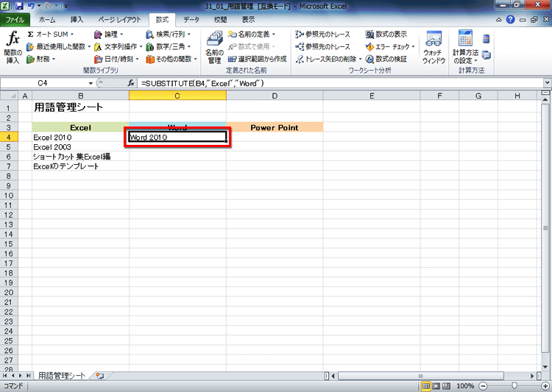Viewport: 552px width, 392px height.
Task: Expand the Name Box dropdown arrow
Action: [91, 83]
